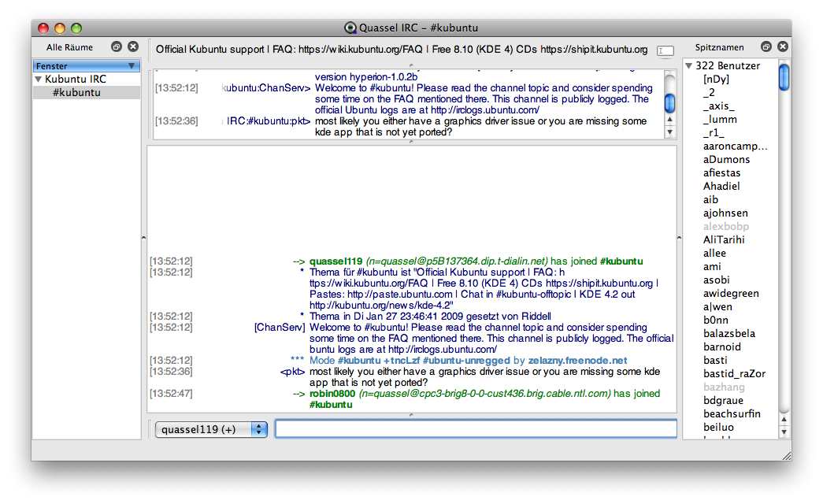Click robin0800 in the join message
The image size is (823, 504).
(x=332, y=394)
